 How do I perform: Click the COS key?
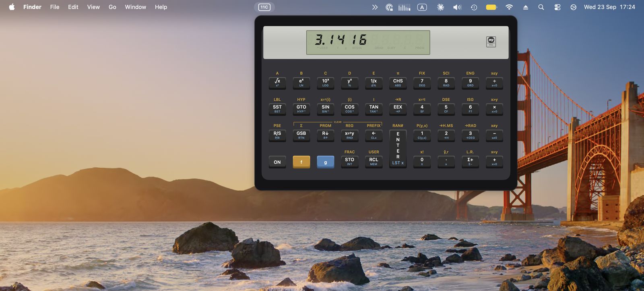pos(350,109)
